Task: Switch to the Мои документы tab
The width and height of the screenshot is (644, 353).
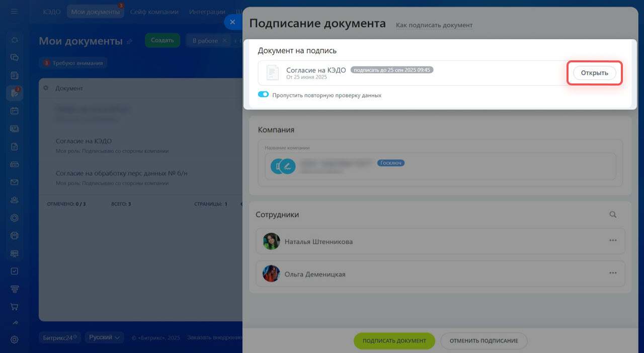Action: coord(96,12)
